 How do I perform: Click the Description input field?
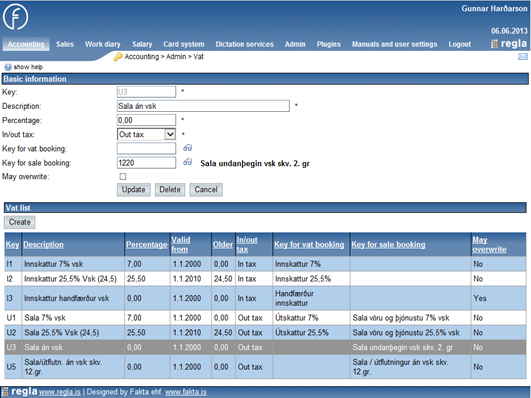point(203,106)
